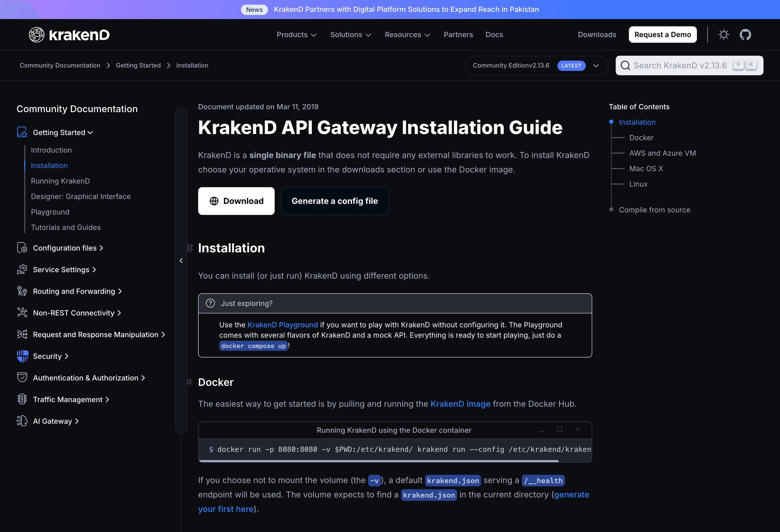Image resolution: width=780 pixels, height=532 pixels.
Task: Click the KrakenD logo icon
Action: (36, 35)
